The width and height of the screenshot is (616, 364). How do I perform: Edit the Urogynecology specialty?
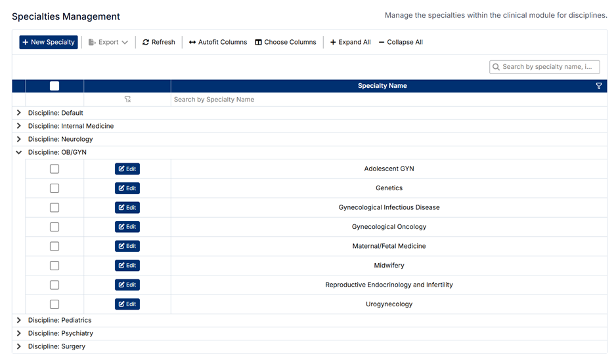(127, 304)
